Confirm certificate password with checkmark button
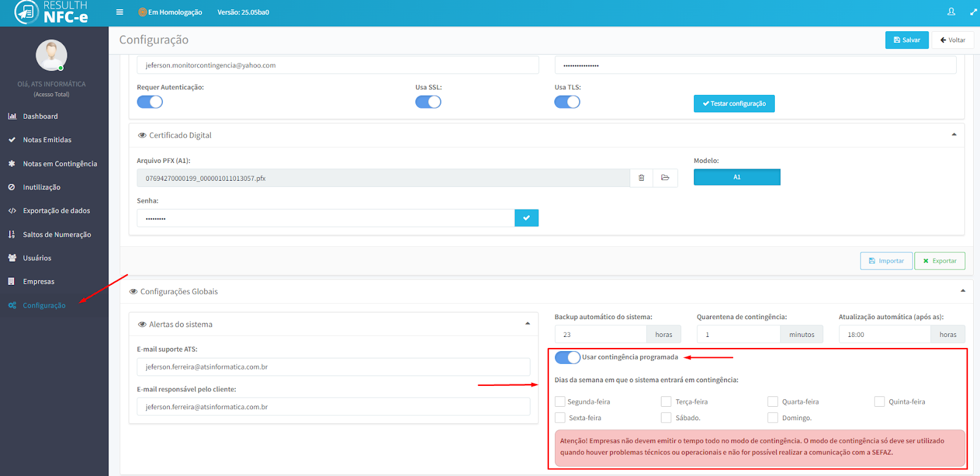This screenshot has height=476, width=980. pos(527,218)
